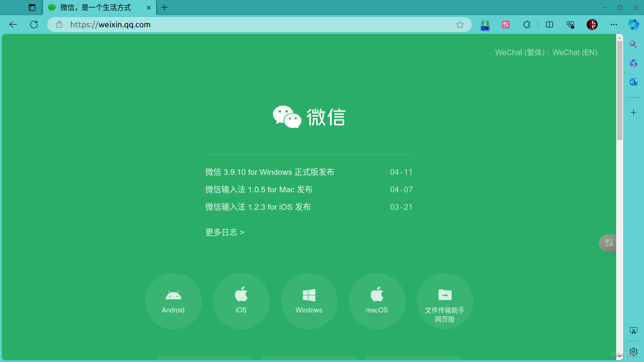Screen dimensions: 644x362
Task: Click the page vertical scrollbar thumb
Action: pos(620,90)
